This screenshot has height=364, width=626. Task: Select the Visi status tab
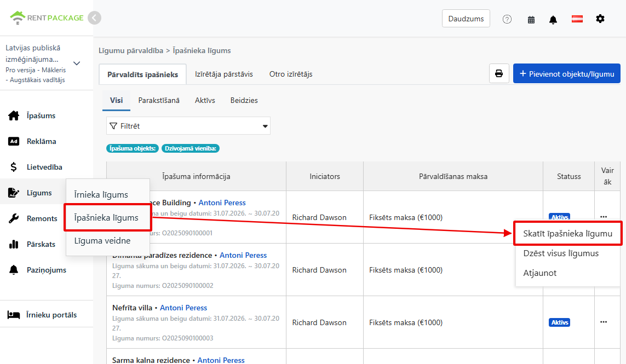[x=116, y=101]
